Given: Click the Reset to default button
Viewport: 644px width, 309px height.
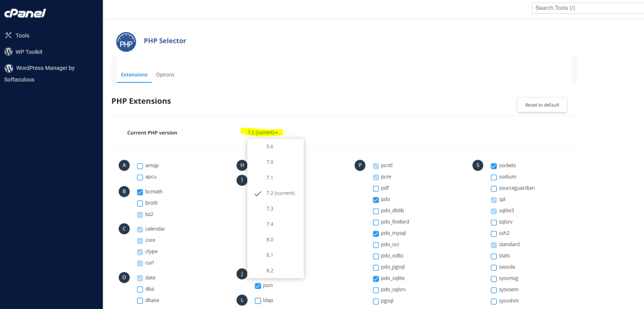Looking at the screenshot, I should point(542,105).
